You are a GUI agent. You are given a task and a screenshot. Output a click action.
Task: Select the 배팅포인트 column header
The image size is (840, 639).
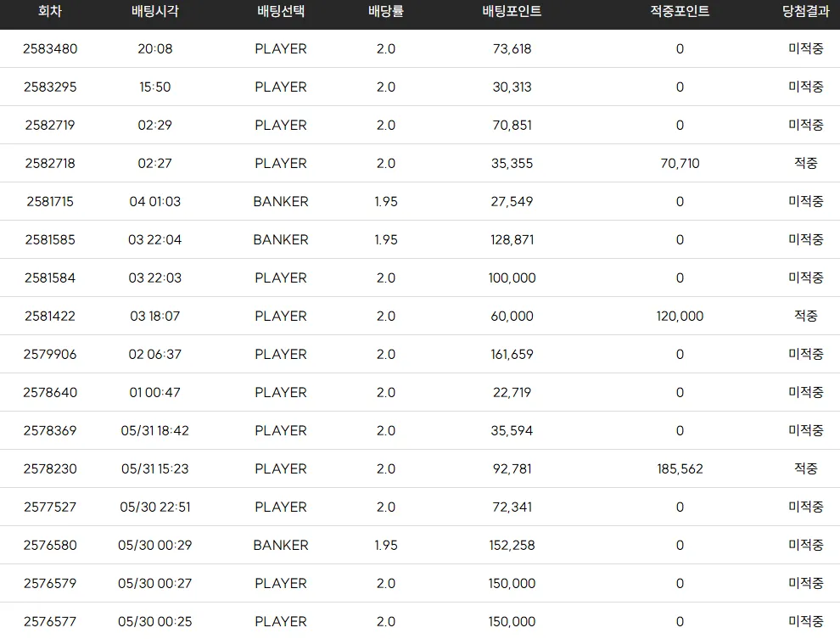[512, 11]
